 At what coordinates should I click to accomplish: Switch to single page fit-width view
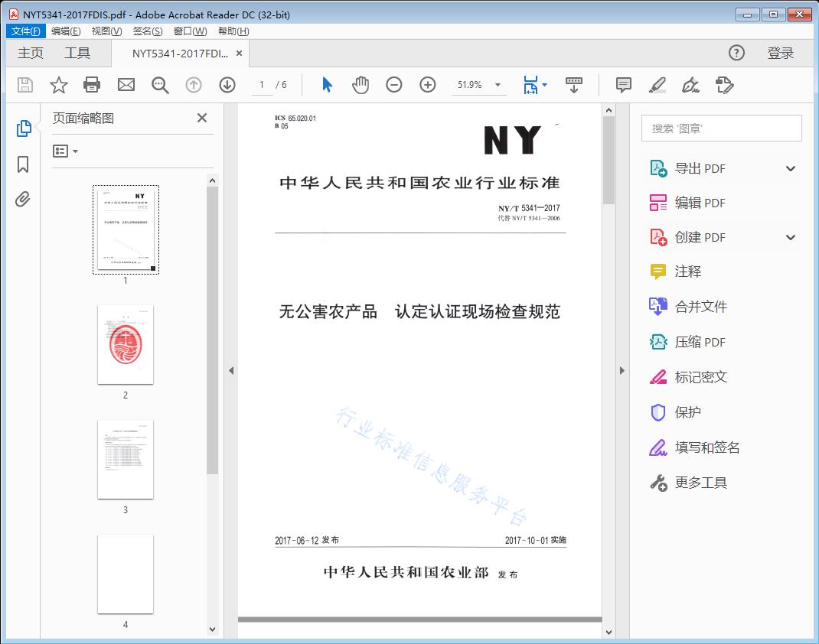click(x=530, y=85)
